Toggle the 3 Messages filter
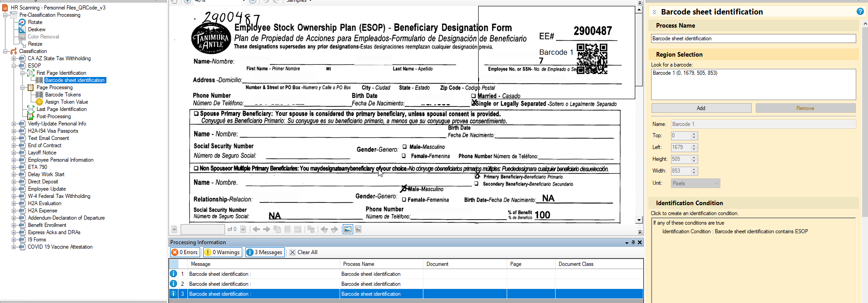 point(265,252)
